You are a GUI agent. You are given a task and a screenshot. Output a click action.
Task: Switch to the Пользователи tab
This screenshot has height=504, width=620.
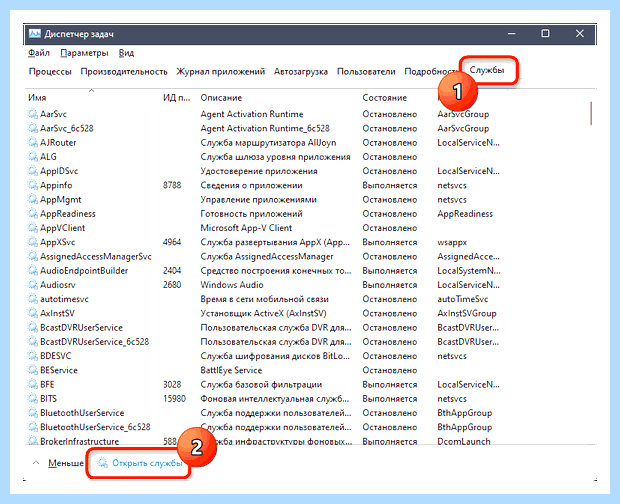[366, 72]
